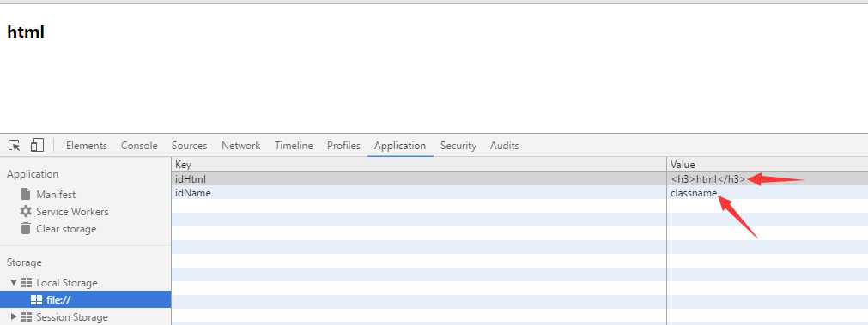Open Manifest in the Application sidebar
Viewport: 868px width, 325px height.
point(56,194)
